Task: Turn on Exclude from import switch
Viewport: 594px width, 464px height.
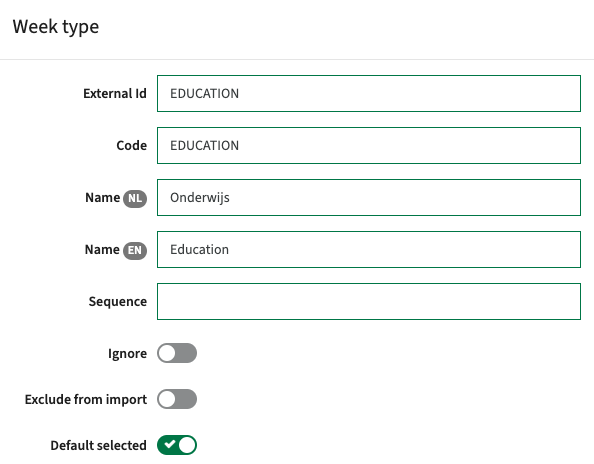Action: (177, 399)
